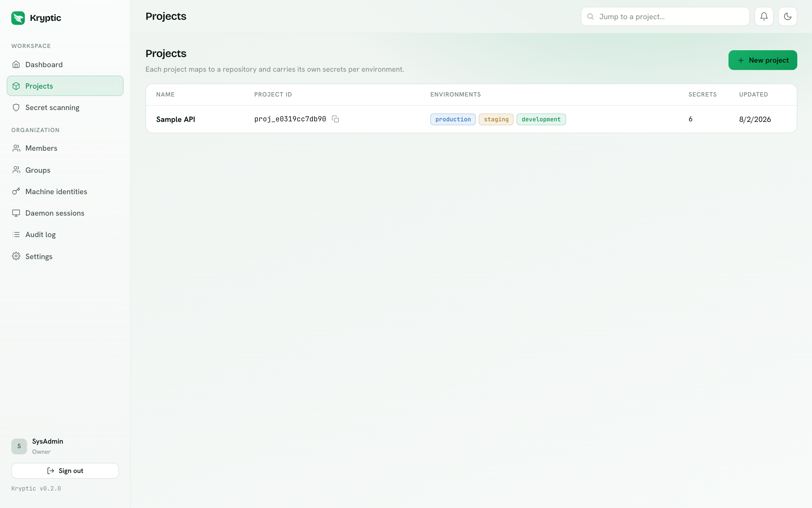The height and width of the screenshot is (508, 812).
Task: Copy project ID proj_e0319cc7db90
Action: click(335, 119)
